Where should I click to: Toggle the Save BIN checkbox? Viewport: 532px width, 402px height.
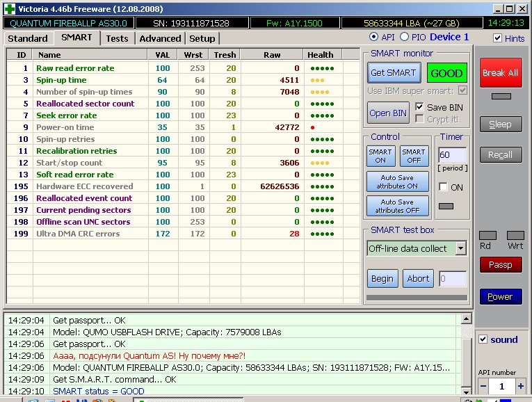click(x=419, y=107)
